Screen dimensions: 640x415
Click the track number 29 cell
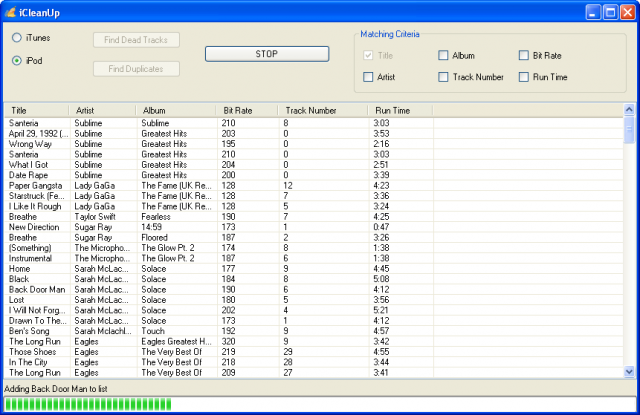(x=288, y=352)
